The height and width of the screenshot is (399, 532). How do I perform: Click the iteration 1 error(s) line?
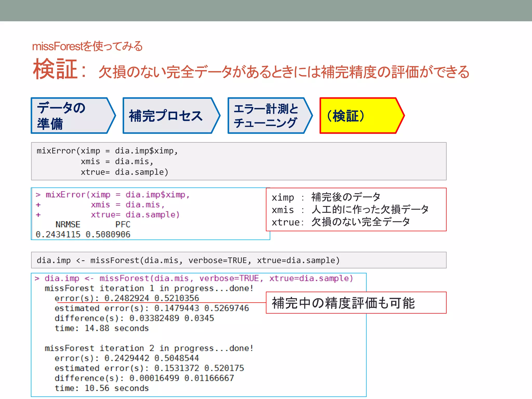[127, 298]
